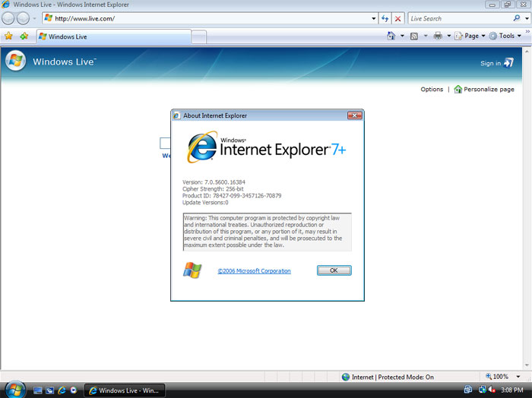Click the Print icon
532x398 pixels.
point(438,36)
